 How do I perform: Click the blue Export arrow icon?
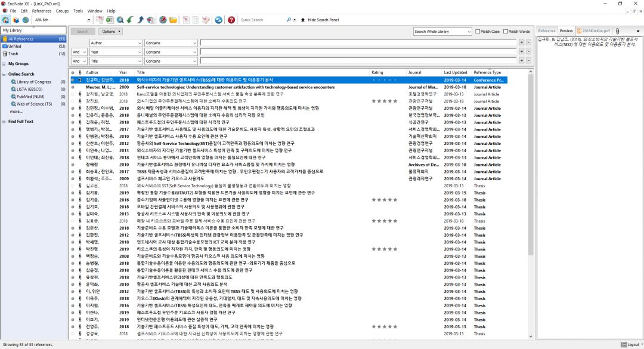tap(141, 20)
